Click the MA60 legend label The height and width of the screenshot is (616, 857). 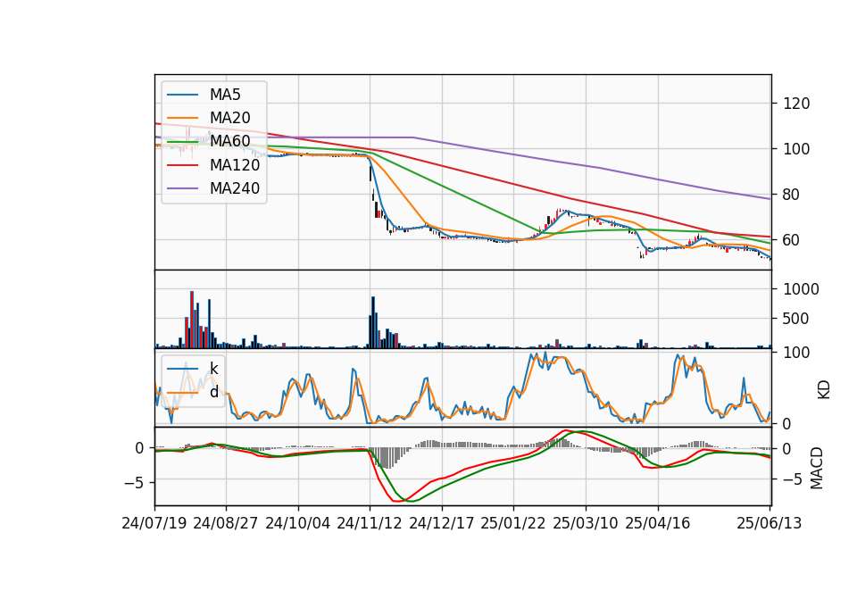coord(229,141)
